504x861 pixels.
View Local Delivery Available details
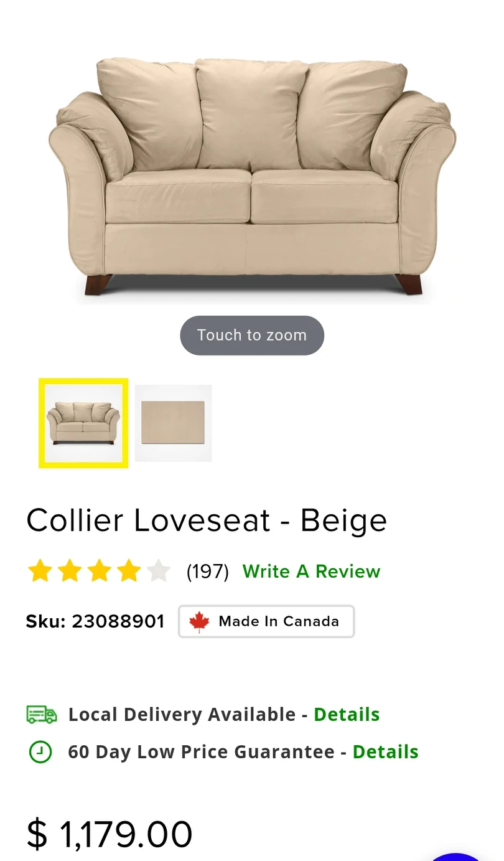point(347,715)
